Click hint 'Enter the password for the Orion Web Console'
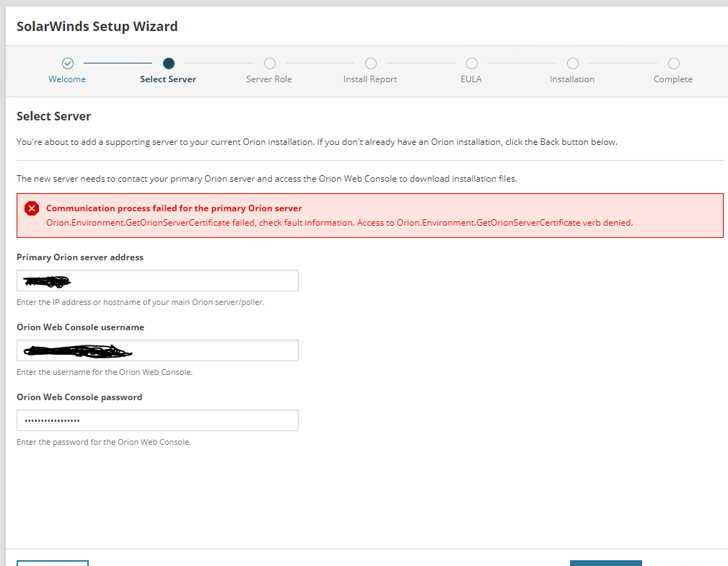Image resolution: width=728 pixels, height=566 pixels. pyautogui.click(x=104, y=442)
